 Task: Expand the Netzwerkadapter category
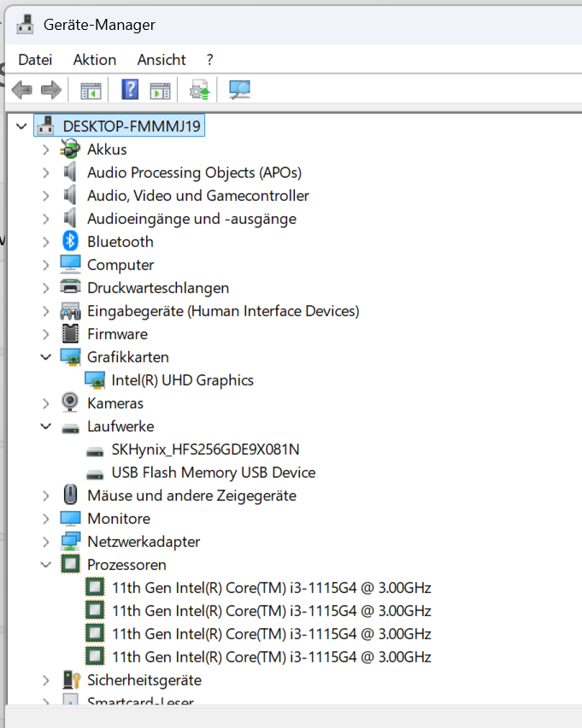tap(46, 542)
